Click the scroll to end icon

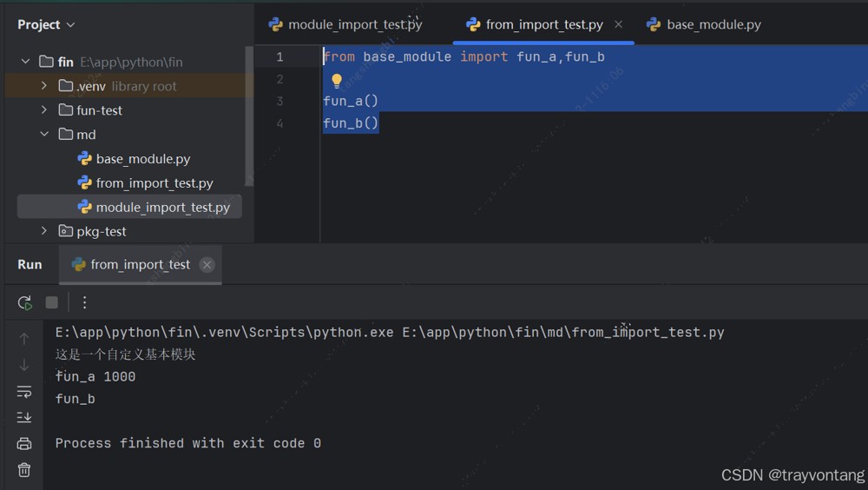tap(24, 417)
